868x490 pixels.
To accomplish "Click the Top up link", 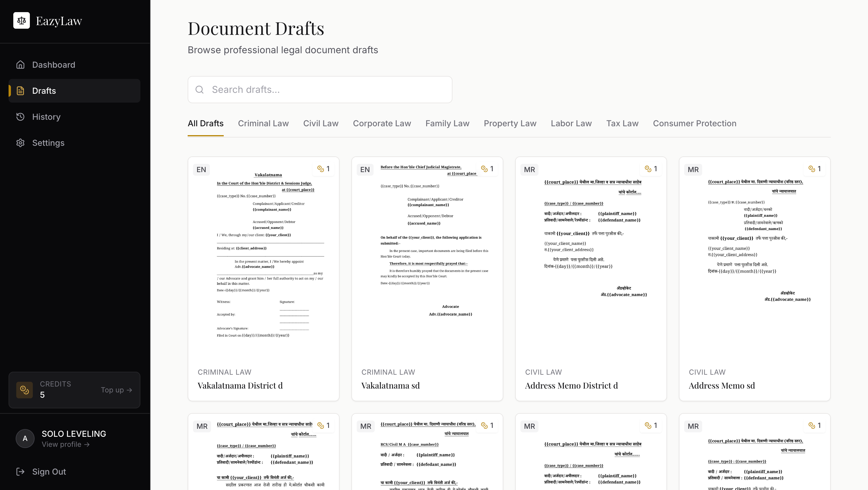I will pyautogui.click(x=116, y=390).
